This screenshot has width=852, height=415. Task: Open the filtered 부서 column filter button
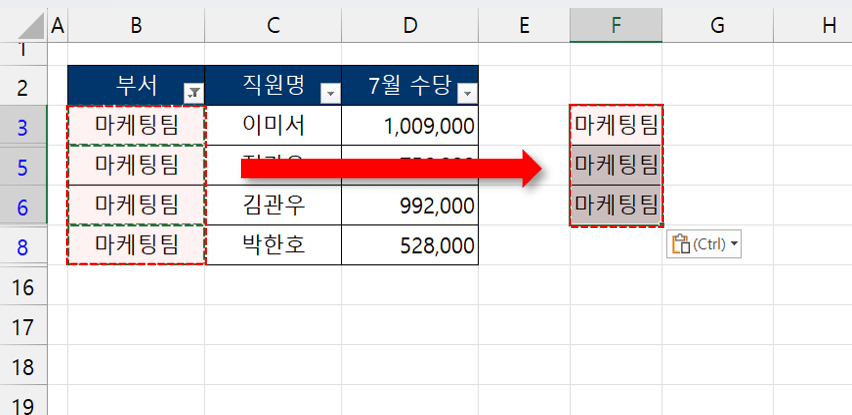click(193, 93)
